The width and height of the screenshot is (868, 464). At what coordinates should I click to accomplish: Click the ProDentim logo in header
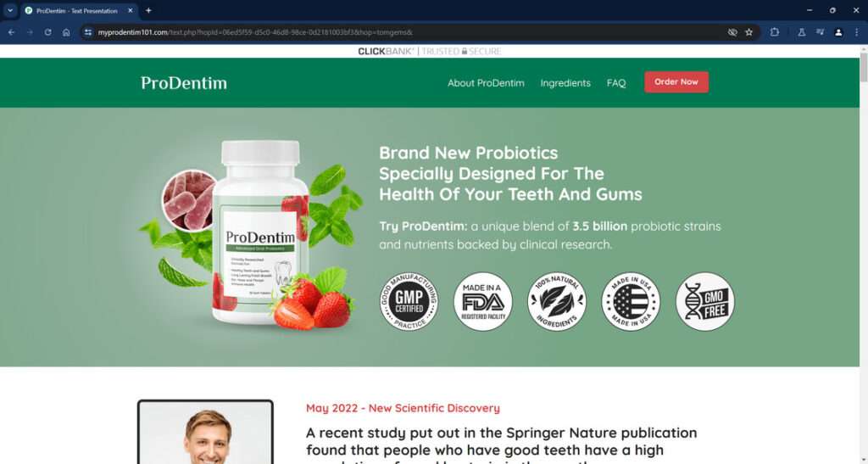pos(184,83)
